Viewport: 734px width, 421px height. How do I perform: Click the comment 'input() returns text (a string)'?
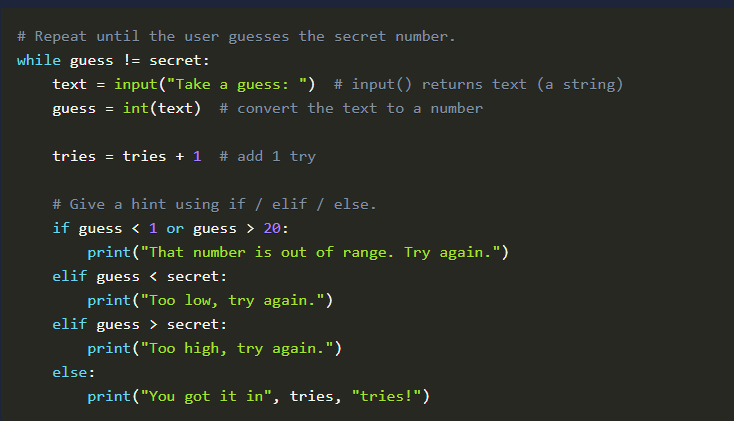[x=479, y=84]
